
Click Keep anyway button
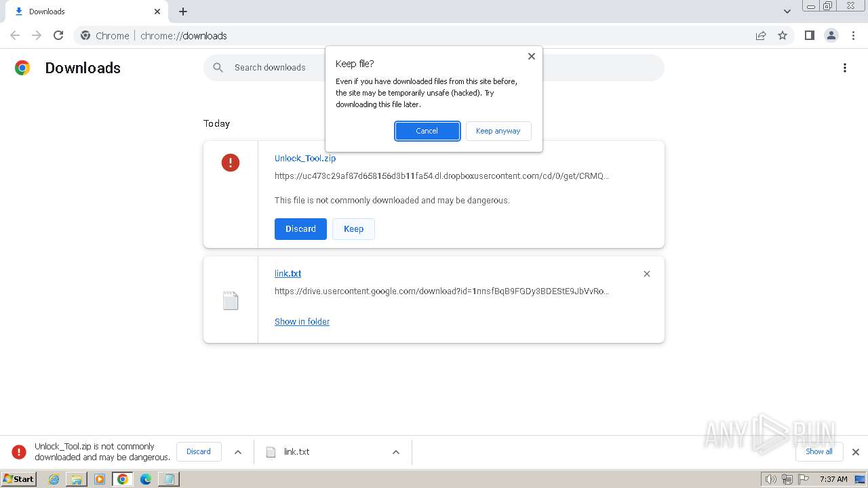point(498,131)
